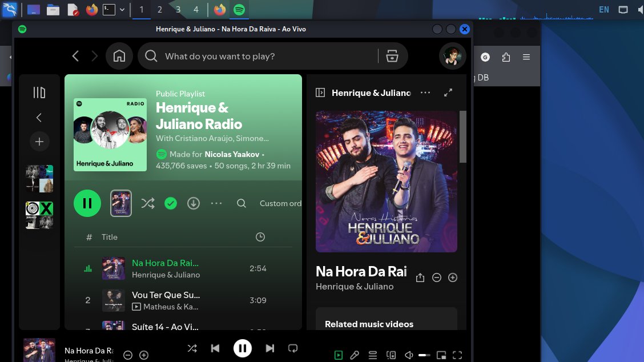Screen dimensions: 644x362
Task: Open Connect to a device icon
Action: pyautogui.click(x=391, y=355)
